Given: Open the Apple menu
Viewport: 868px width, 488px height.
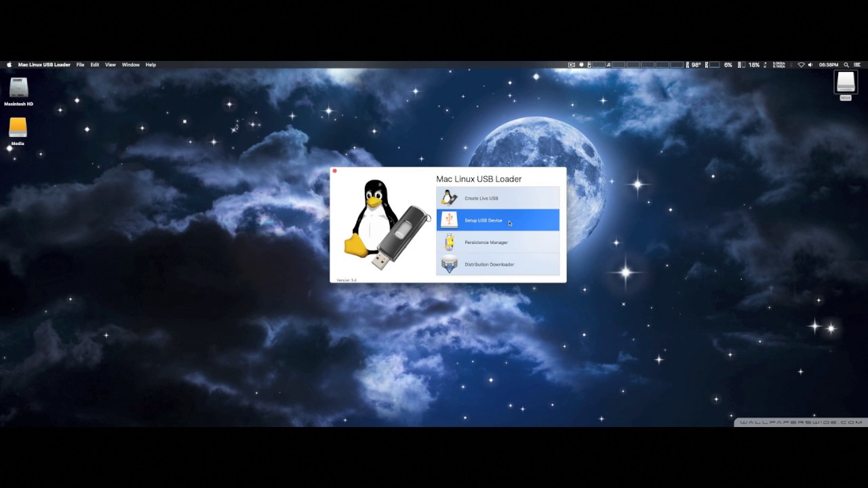Looking at the screenshot, I should coord(9,65).
